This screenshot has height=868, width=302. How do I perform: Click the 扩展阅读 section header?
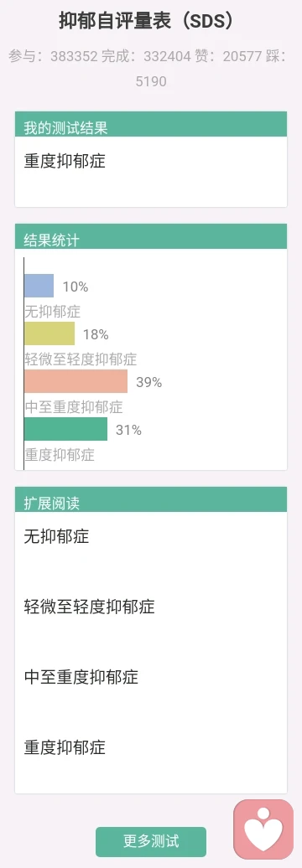[151, 499]
